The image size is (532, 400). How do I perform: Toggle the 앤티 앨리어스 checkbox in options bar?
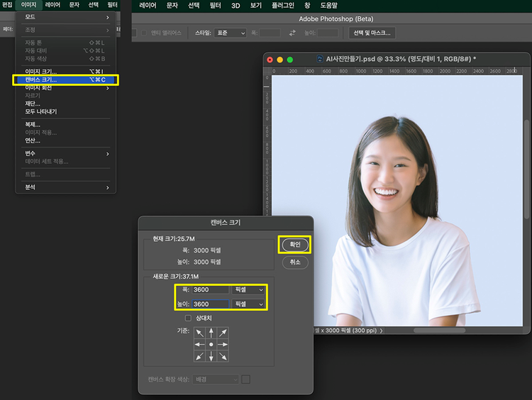click(x=145, y=33)
